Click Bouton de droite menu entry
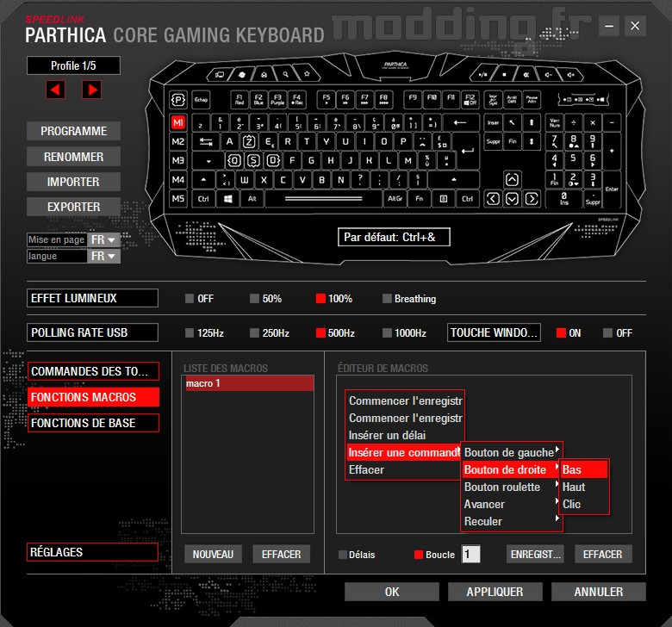This screenshot has width=672, height=627. pyautogui.click(x=511, y=469)
